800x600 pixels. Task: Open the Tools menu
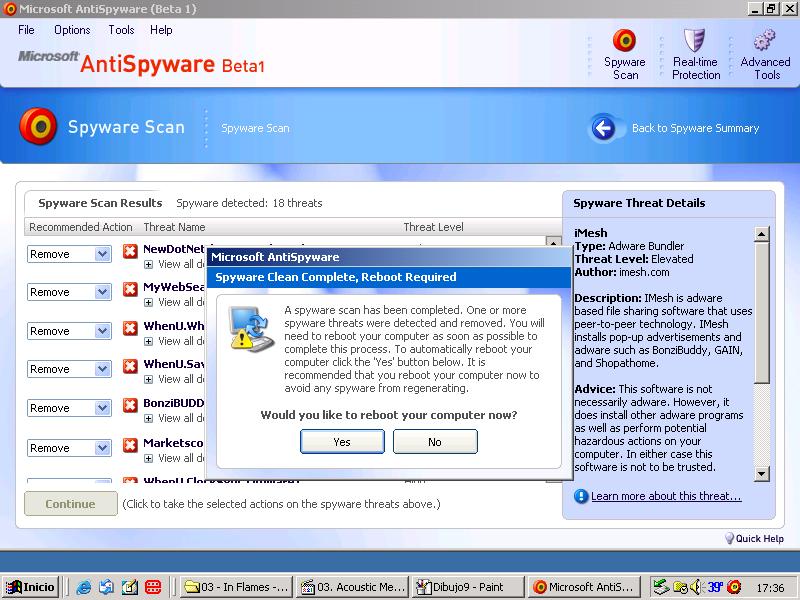tap(121, 30)
